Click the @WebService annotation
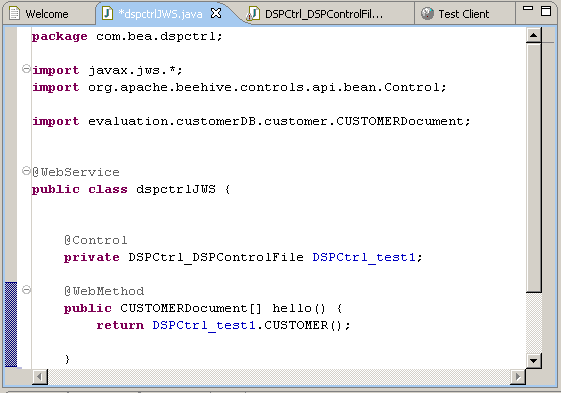Viewport: 561px width, 393px height. pyautogui.click(x=76, y=172)
